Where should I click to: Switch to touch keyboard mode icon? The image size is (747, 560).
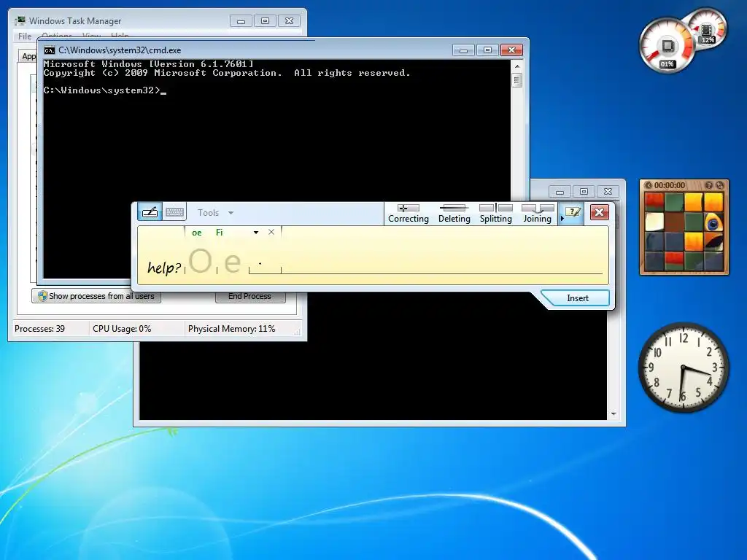click(174, 212)
